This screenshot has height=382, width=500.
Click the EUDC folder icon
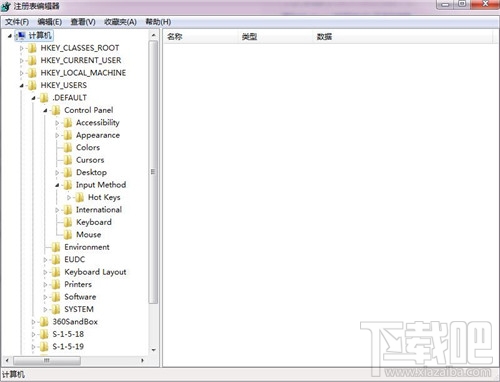coord(56,260)
